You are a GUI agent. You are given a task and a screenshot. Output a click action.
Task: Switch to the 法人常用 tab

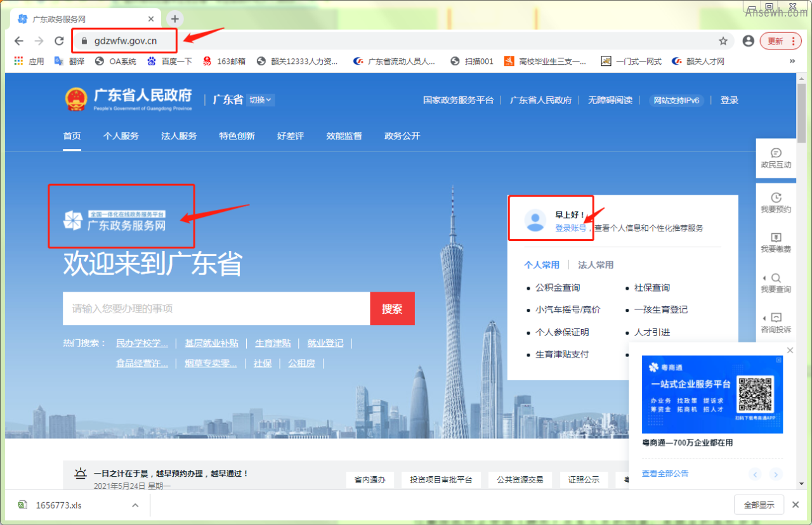(596, 265)
